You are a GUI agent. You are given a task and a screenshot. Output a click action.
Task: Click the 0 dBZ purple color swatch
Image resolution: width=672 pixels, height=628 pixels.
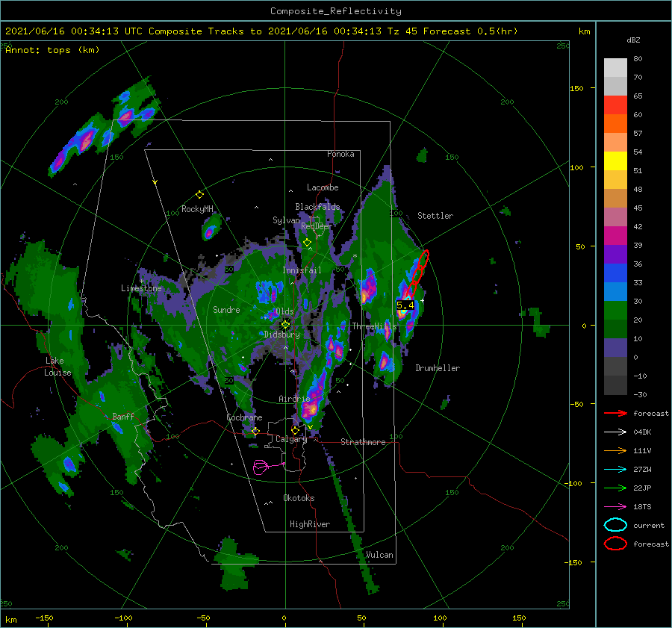point(615,347)
